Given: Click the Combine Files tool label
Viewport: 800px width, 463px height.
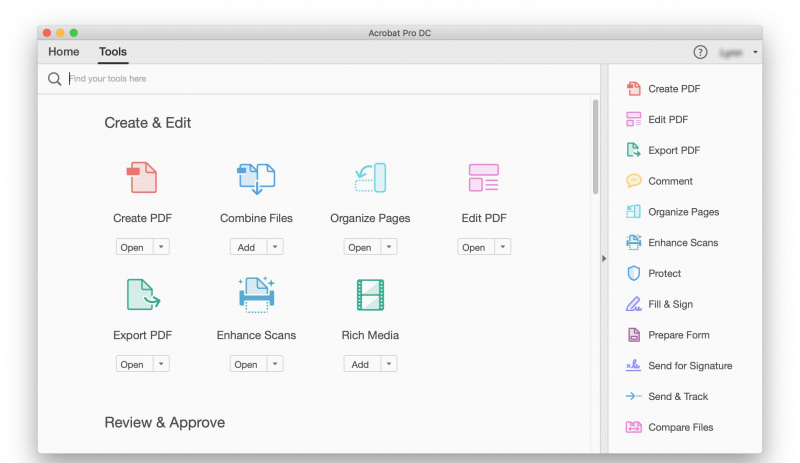Looking at the screenshot, I should point(256,218).
